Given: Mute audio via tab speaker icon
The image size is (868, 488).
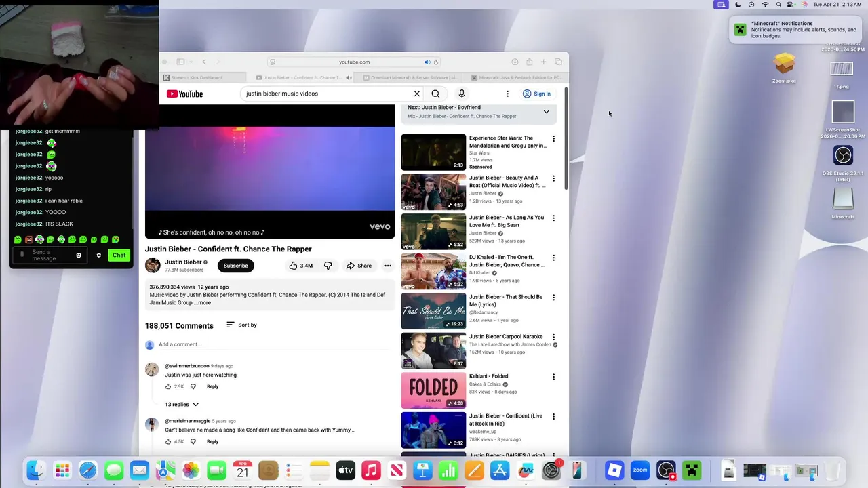Looking at the screenshot, I should coord(349,77).
